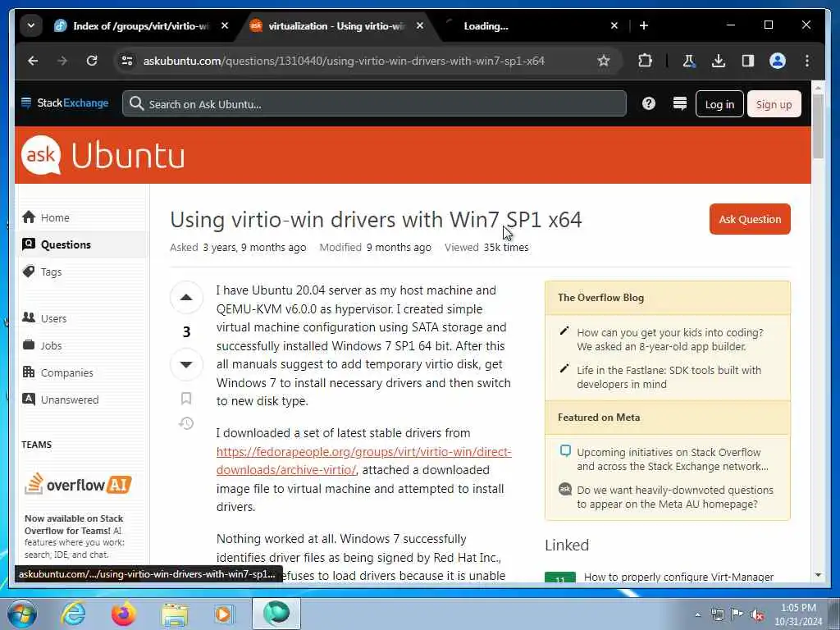Show the question activity history icon
Screen dimensions: 840x630
pyautogui.click(x=186, y=423)
